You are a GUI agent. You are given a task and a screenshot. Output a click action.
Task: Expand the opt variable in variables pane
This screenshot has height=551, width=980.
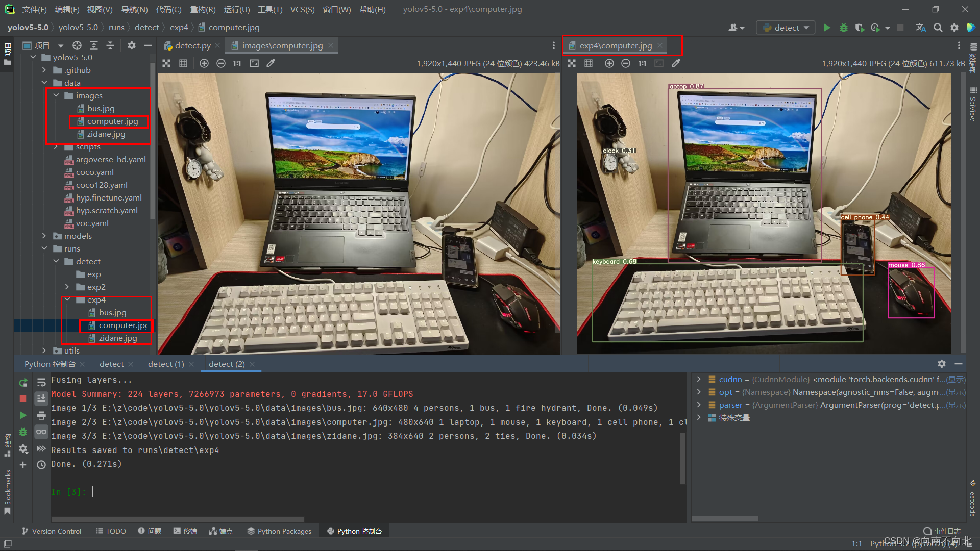tap(699, 392)
